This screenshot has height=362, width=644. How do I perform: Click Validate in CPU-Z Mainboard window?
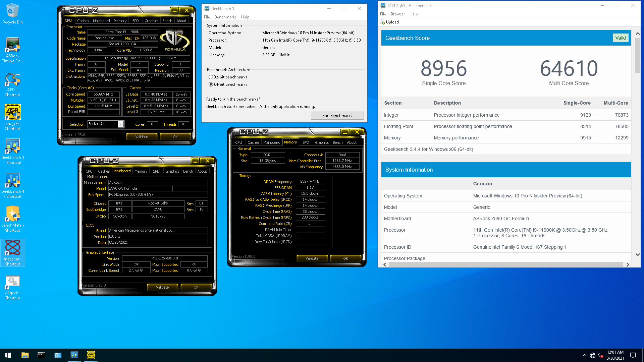[162, 287]
